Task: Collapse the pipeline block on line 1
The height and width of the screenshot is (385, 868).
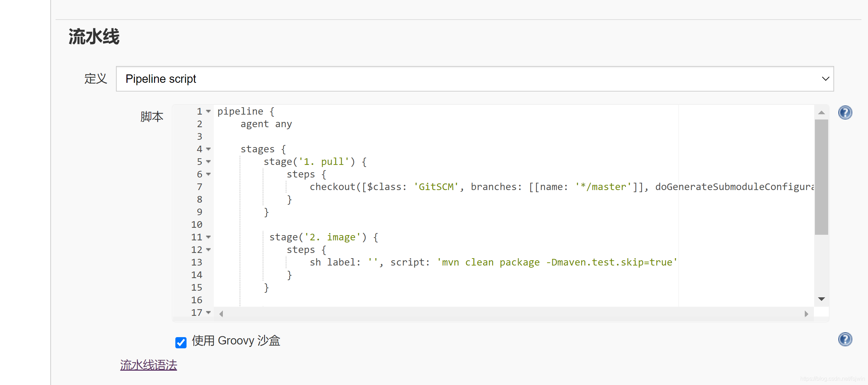Action: 209,111
